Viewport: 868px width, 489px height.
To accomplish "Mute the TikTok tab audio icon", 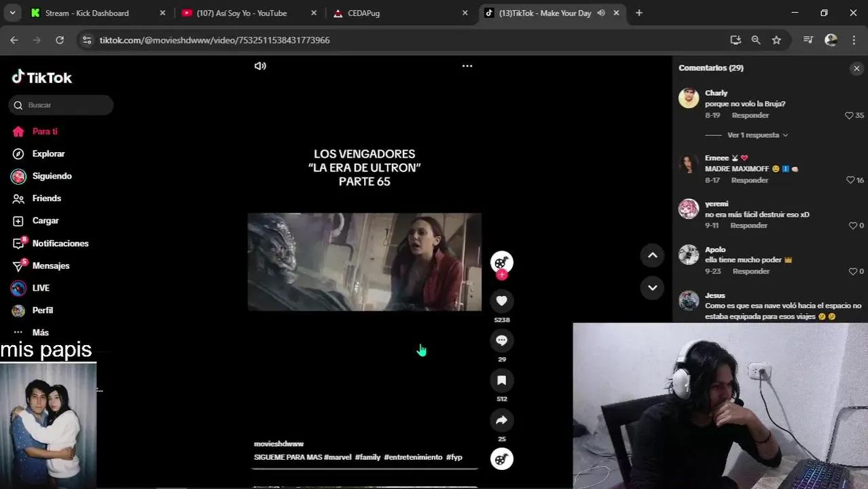I will coord(601,13).
